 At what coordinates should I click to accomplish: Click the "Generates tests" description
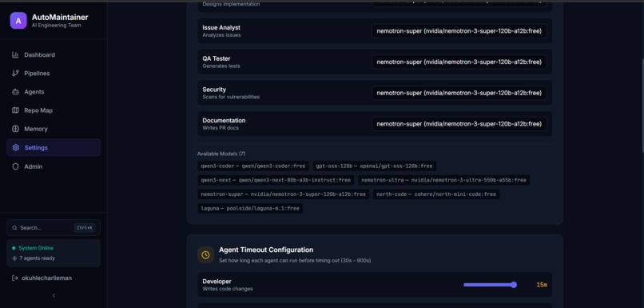point(221,66)
